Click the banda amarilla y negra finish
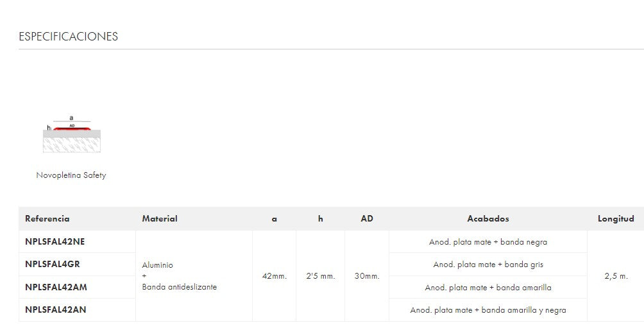 (488, 310)
